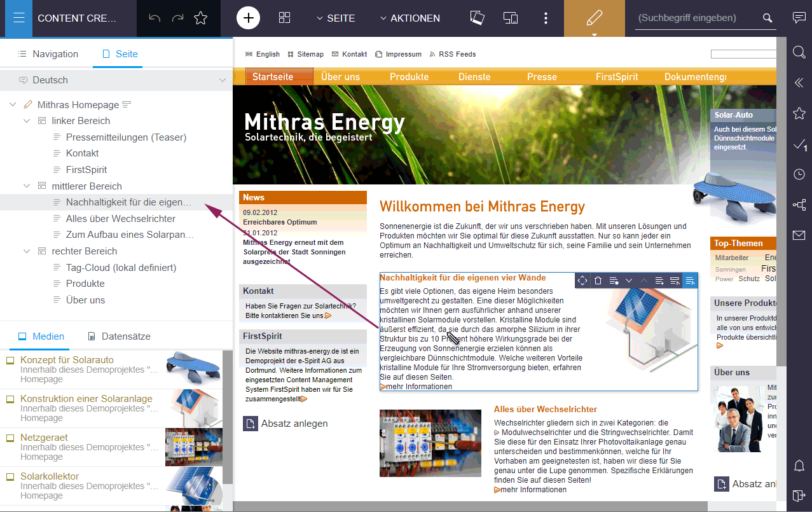Redo the last change
Screen dimensions: 812x512
(177, 18)
